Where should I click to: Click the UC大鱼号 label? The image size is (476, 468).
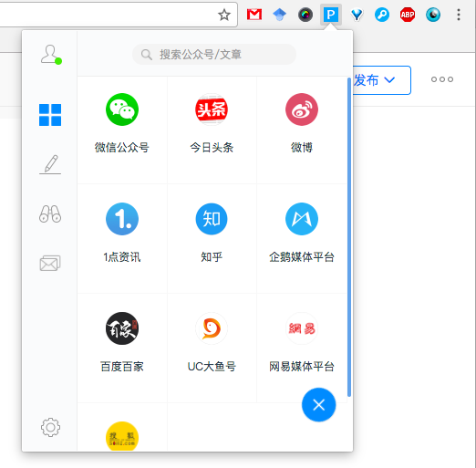click(x=212, y=367)
